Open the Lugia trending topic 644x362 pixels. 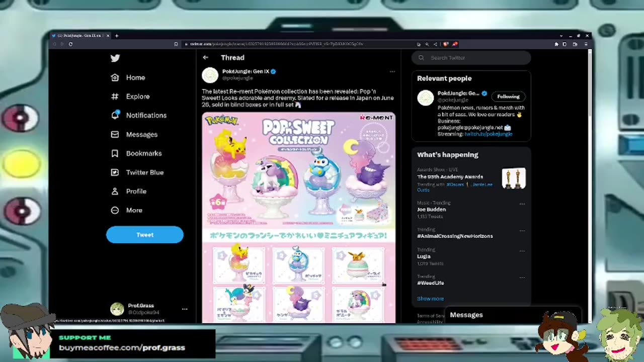coord(424,256)
